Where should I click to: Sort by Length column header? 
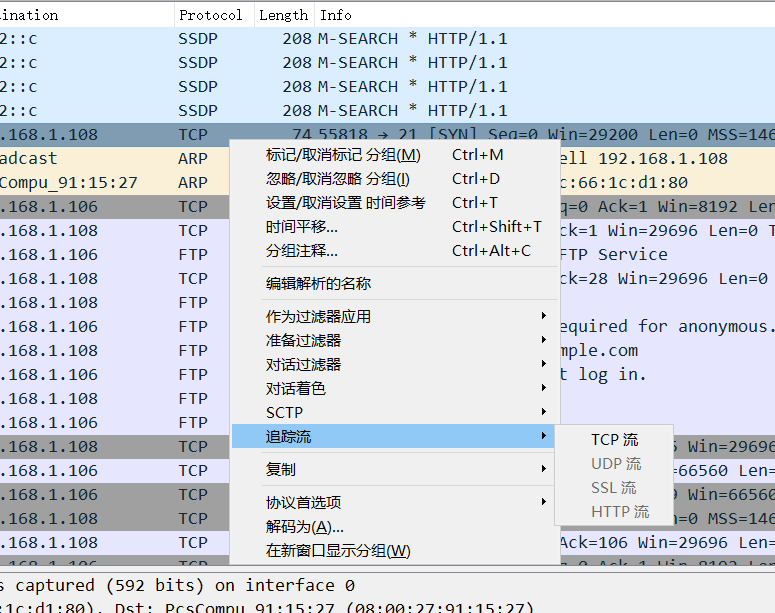(284, 15)
